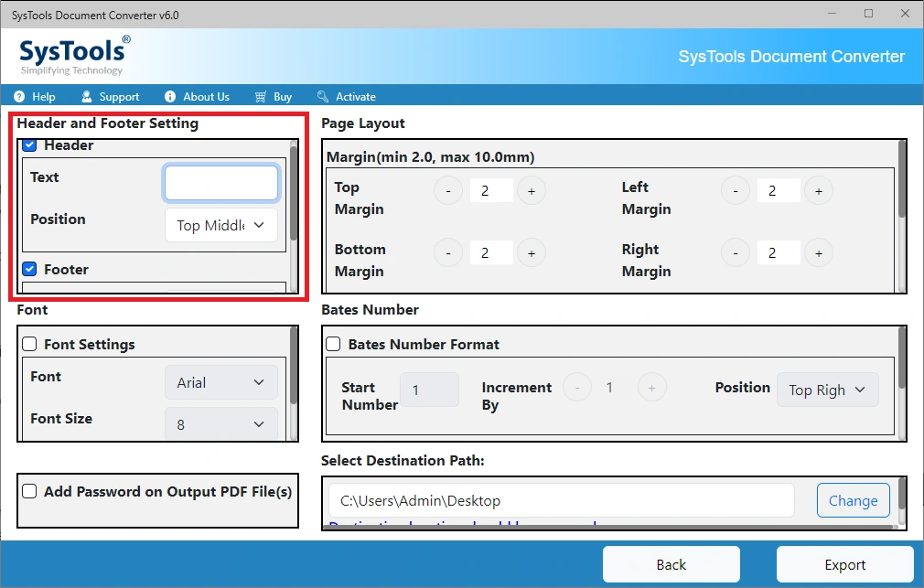Click the Activate key icon
The width and height of the screenshot is (924, 588).
[323, 97]
